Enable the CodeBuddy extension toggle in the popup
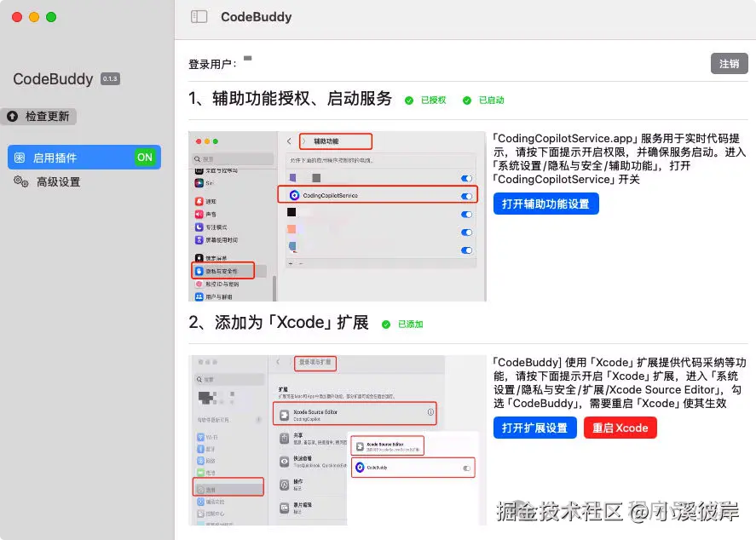Viewport: 756px width, 540px height. pyautogui.click(x=466, y=469)
